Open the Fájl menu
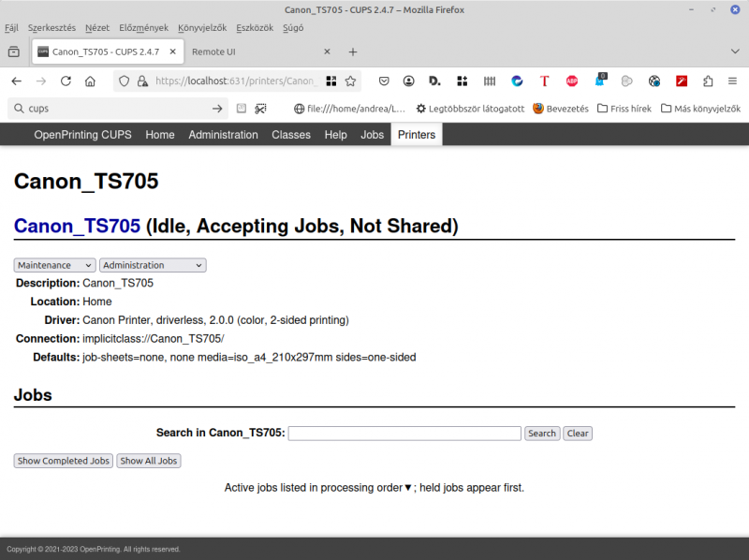This screenshot has width=749, height=560. click(11, 28)
